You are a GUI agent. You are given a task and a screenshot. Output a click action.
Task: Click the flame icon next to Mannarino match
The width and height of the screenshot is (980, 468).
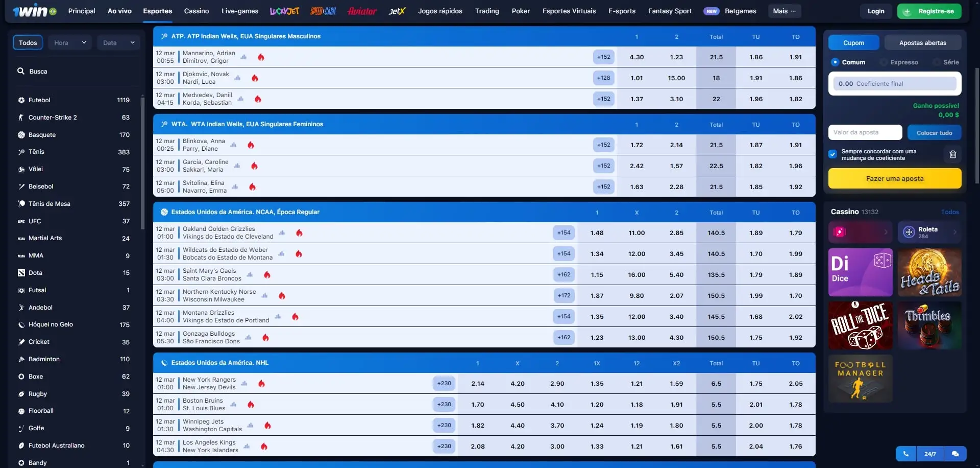[261, 57]
